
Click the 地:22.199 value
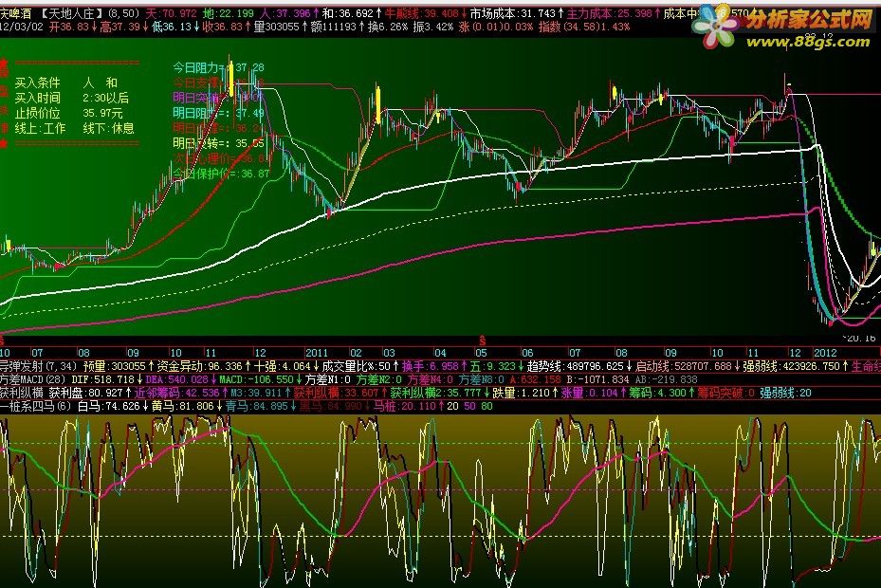(x=229, y=13)
